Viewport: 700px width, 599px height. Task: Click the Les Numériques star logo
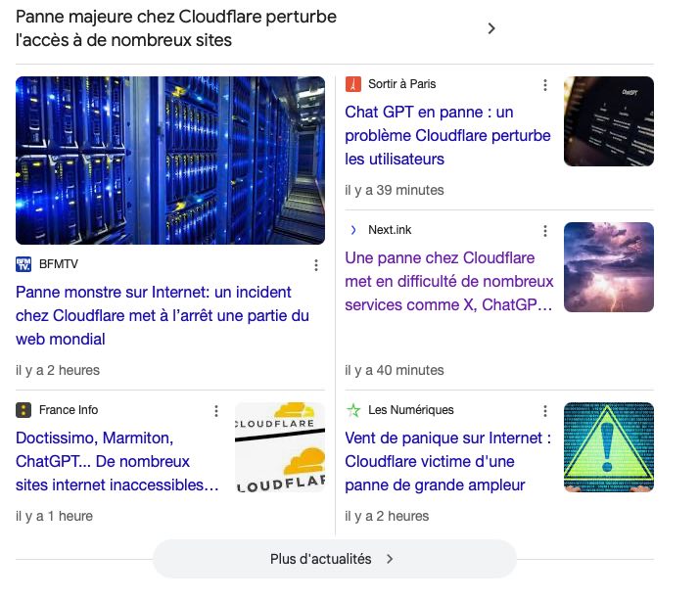(353, 410)
